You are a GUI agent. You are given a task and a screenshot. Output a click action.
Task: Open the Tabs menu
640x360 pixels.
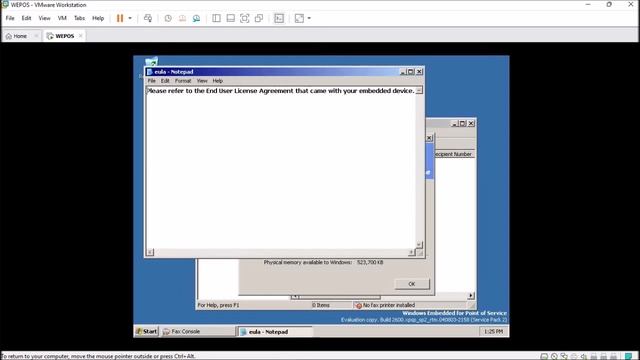tap(79, 18)
